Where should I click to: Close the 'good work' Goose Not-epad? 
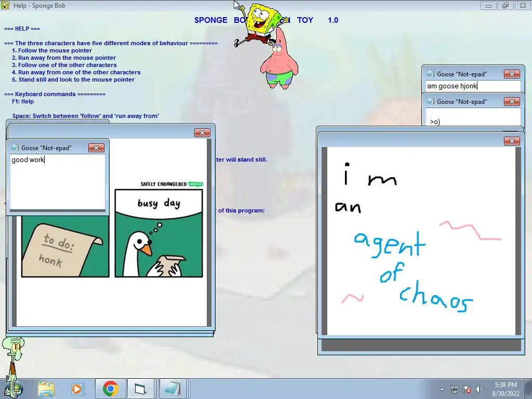(96, 148)
